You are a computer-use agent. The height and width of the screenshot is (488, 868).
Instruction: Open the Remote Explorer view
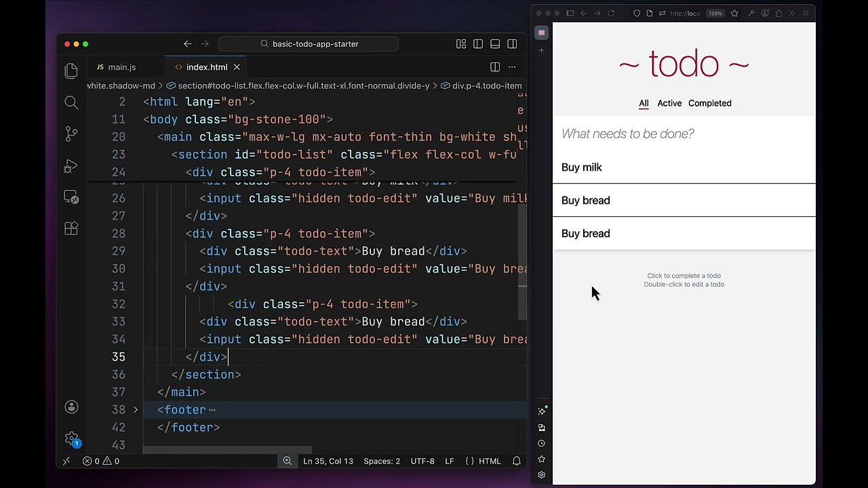pos(71,197)
